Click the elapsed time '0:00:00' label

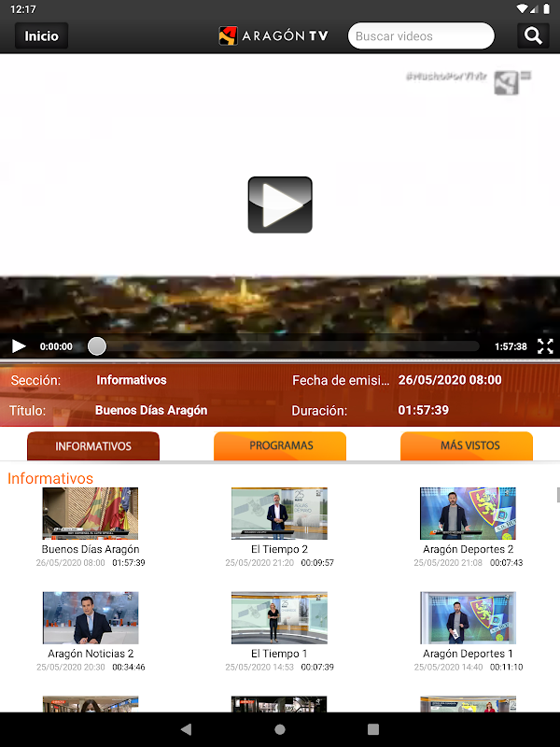(x=56, y=346)
